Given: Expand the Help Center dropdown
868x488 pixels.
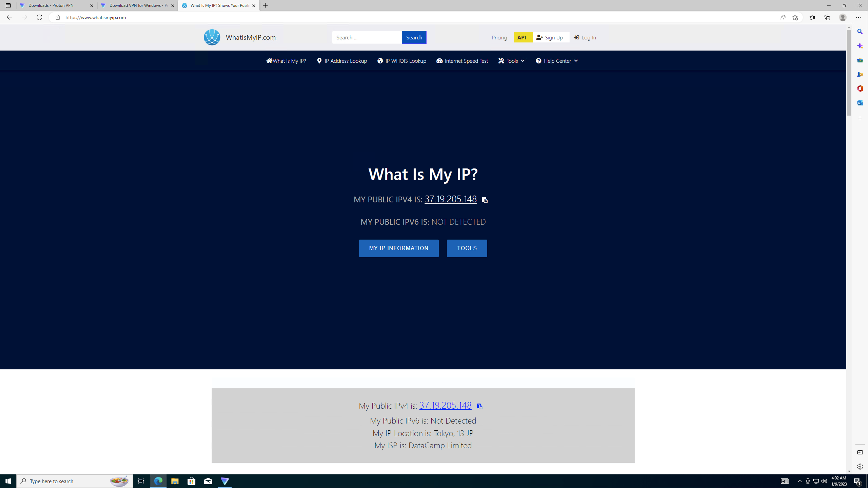Looking at the screenshot, I should pyautogui.click(x=557, y=61).
